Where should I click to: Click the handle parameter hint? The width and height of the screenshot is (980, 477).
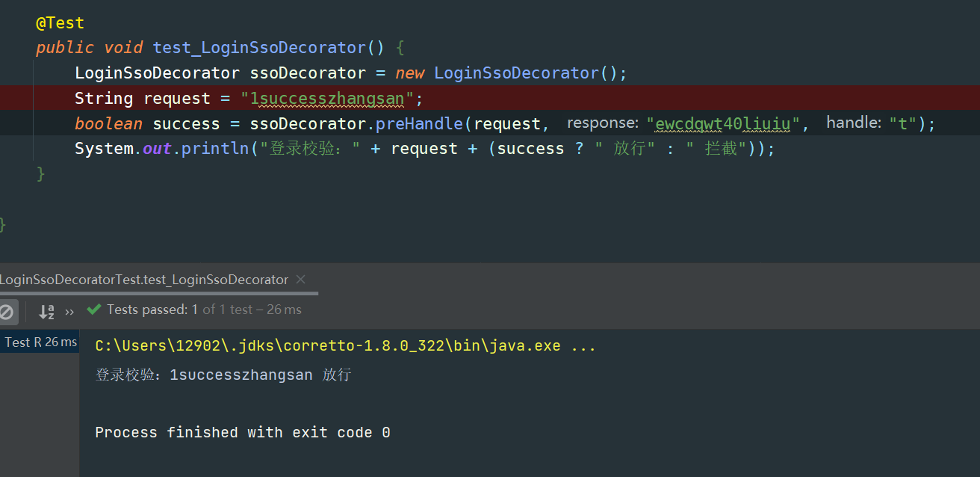point(853,123)
